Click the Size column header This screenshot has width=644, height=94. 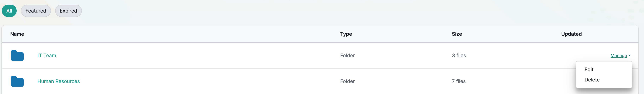(x=457, y=34)
